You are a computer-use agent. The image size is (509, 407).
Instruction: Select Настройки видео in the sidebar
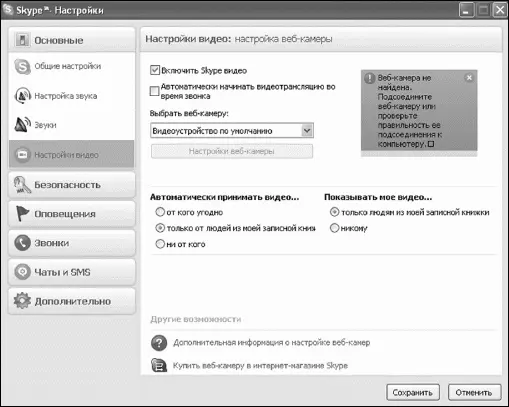[x=72, y=154]
